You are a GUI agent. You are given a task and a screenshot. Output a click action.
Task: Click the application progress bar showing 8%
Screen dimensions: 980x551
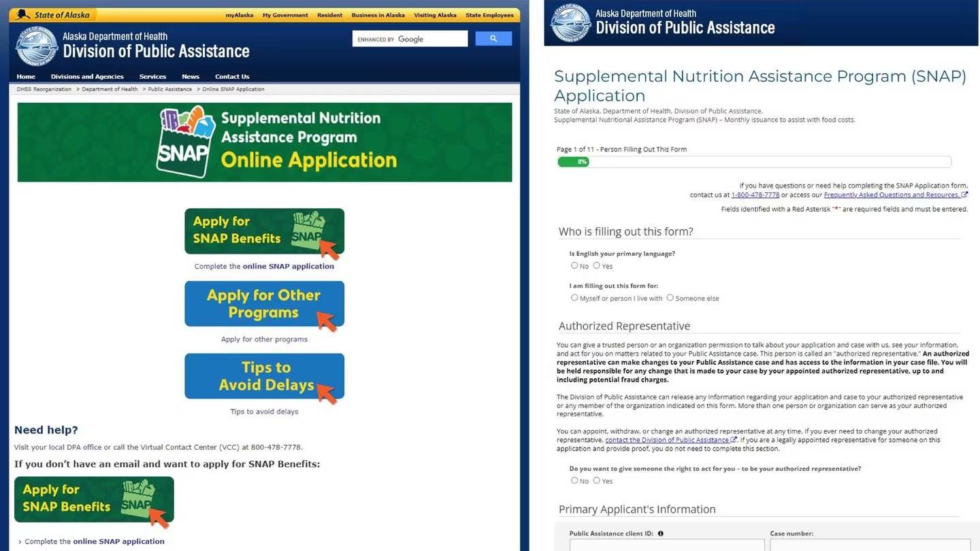coord(754,162)
